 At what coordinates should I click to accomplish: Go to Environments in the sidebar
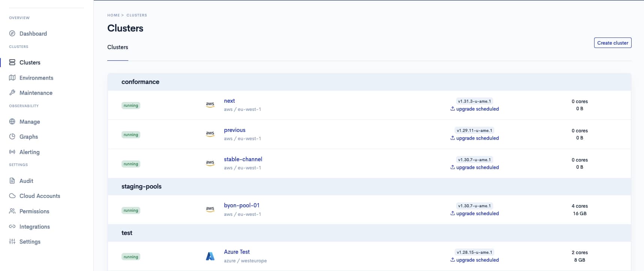36,78
